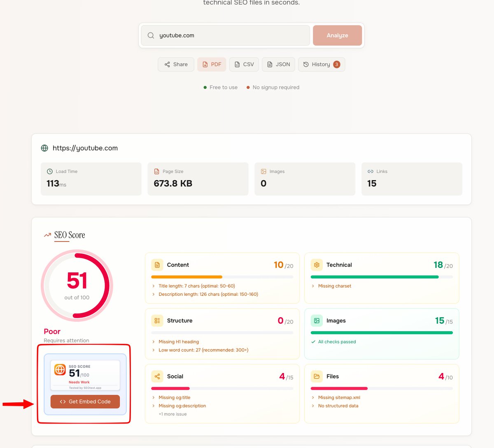Click the Technical green progress bar
The width and height of the screenshot is (494, 448).
(x=382, y=277)
